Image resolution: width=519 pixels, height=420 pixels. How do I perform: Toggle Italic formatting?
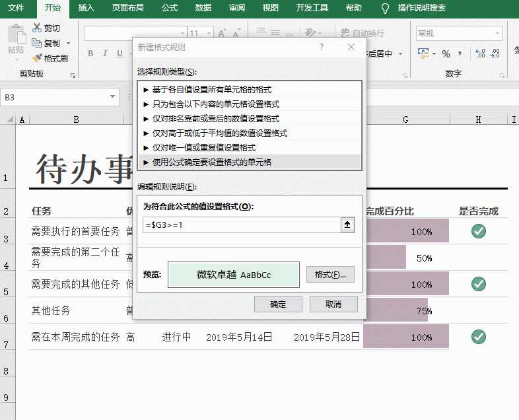[x=105, y=53]
